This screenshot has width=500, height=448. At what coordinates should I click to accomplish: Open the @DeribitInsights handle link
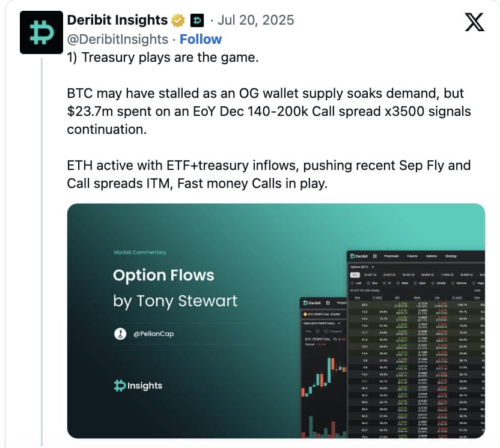coord(118,39)
